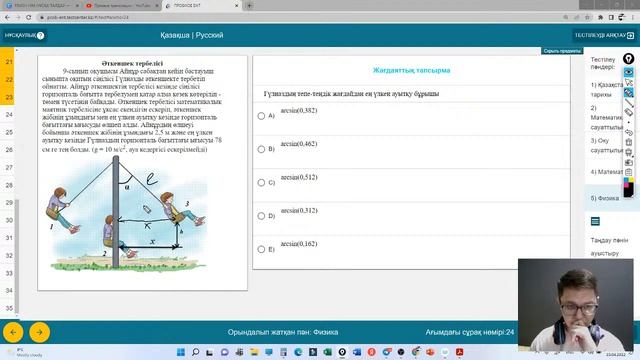Go to next question with yellow forward arrow
Image resolution: width=640 pixels, height=360 pixels.
pos(40,332)
